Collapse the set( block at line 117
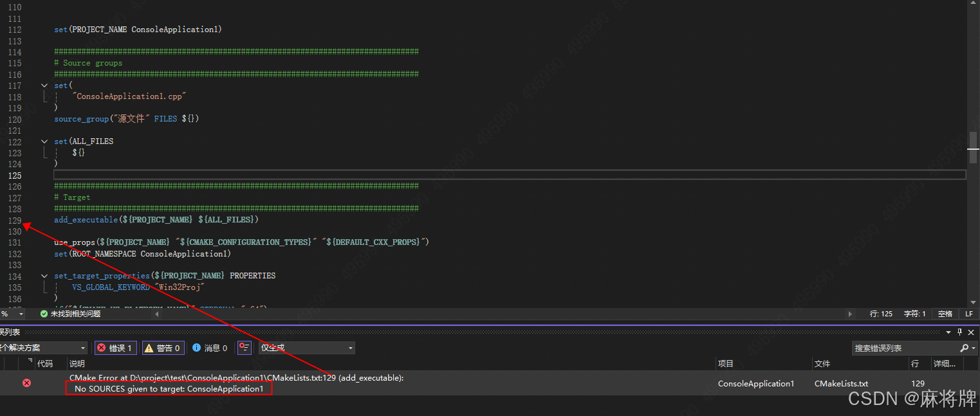Viewport: 980px width, 416px height. click(x=44, y=86)
